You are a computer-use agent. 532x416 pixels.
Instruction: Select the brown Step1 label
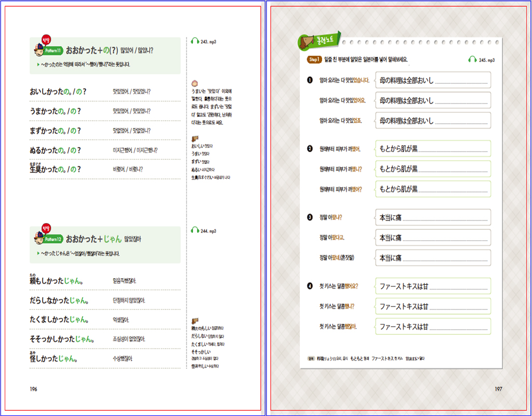315,60
